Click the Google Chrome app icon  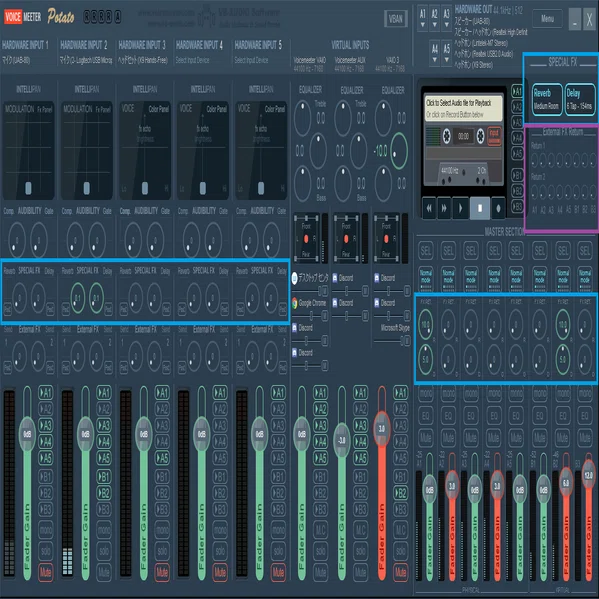295,303
